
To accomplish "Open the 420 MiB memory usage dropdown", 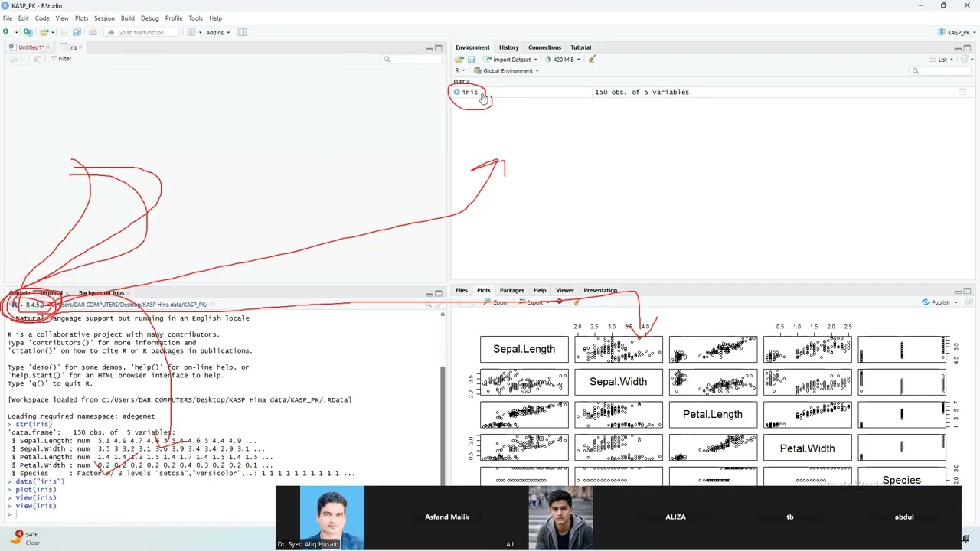I will (x=563, y=59).
